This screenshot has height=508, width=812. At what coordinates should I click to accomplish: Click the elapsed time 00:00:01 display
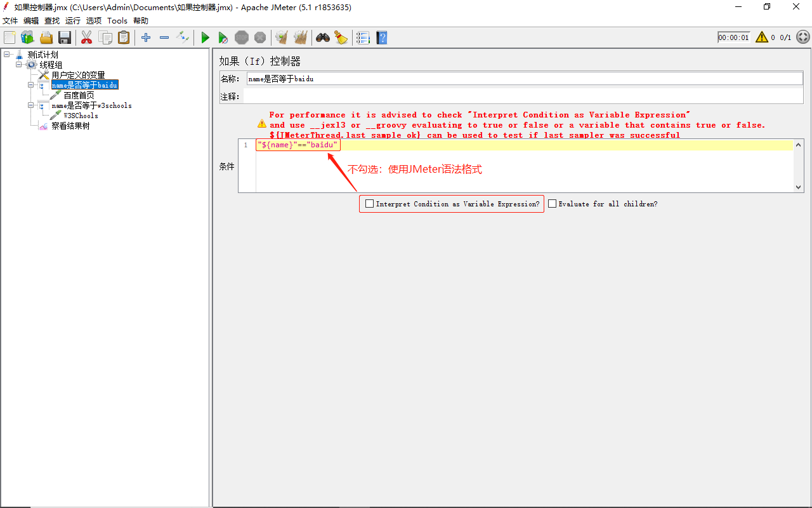(x=733, y=37)
